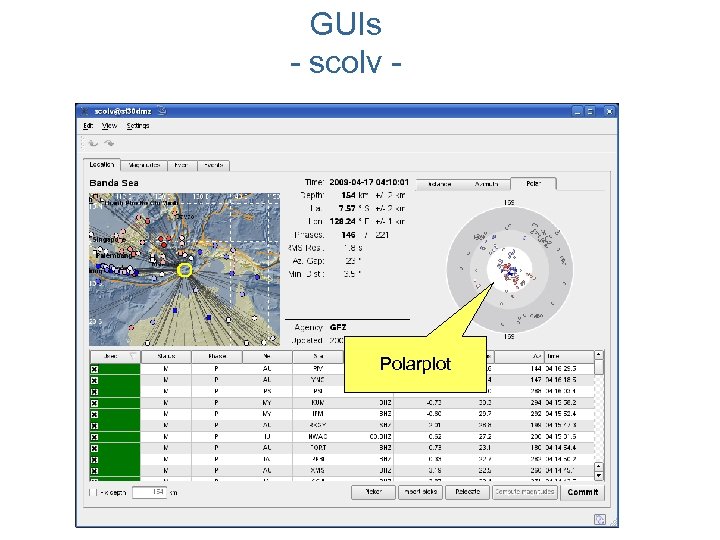Uncheck the Used box for station KUM
The image size is (720, 540).
point(94,403)
